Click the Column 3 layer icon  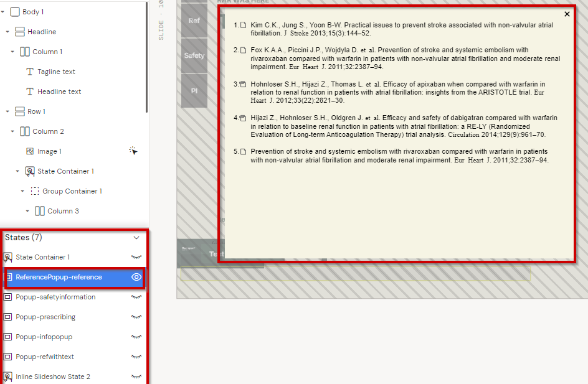pyautogui.click(x=40, y=211)
